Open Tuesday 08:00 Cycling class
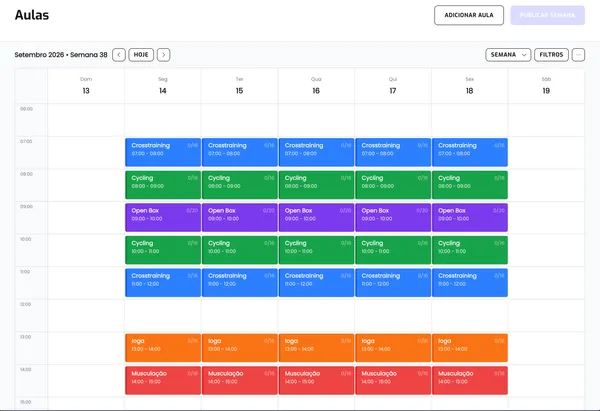Viewport: 600px width, 411px height. (x=240, y=185)
